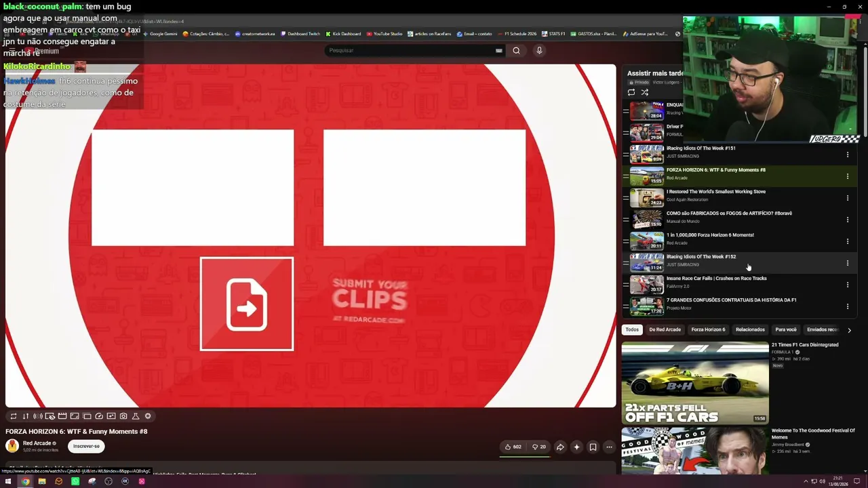Image resolution: width=868 pixels, height=488 pixels.
Task: Click the up-down arrows icon below the video
Action: click(x=25, y=416)
